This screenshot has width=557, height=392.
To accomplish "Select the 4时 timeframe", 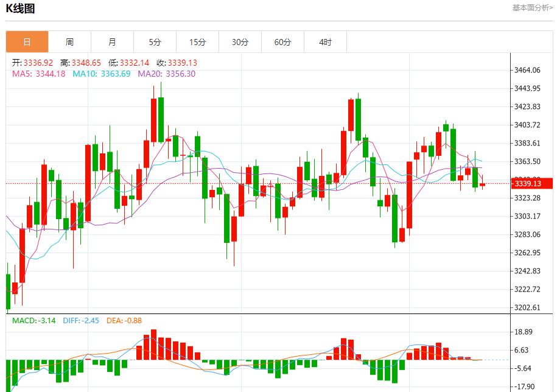I will [x=326, y=41].
